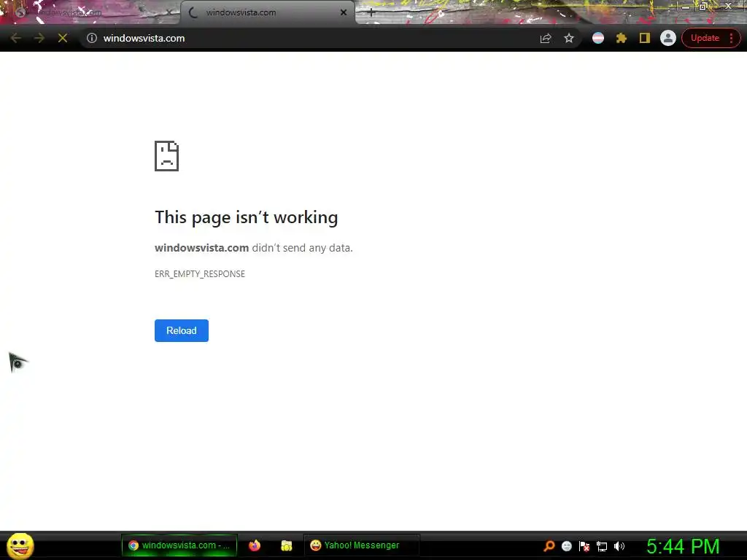The image size is (747, 560).
Task: Click the Reload button on the error page
Action: 182,330
